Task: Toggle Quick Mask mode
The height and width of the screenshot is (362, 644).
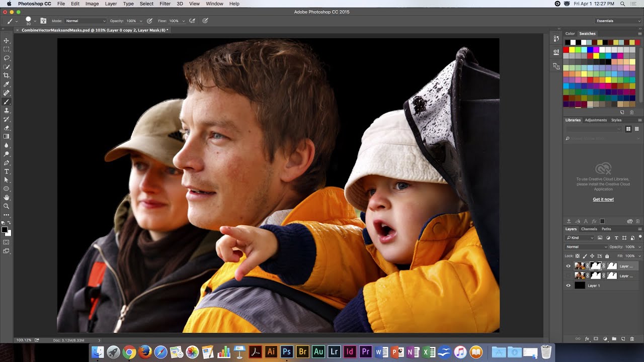Action: (7, 242)
